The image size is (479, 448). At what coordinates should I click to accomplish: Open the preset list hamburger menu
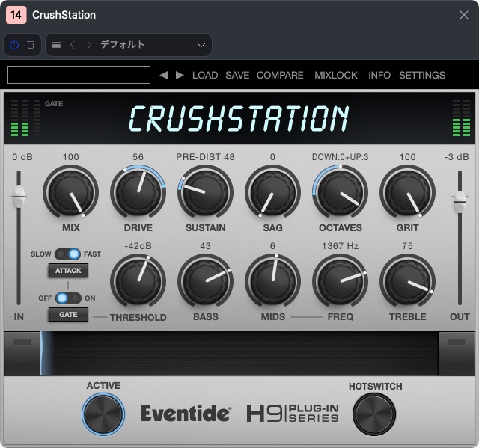click(x=56, y=45)
